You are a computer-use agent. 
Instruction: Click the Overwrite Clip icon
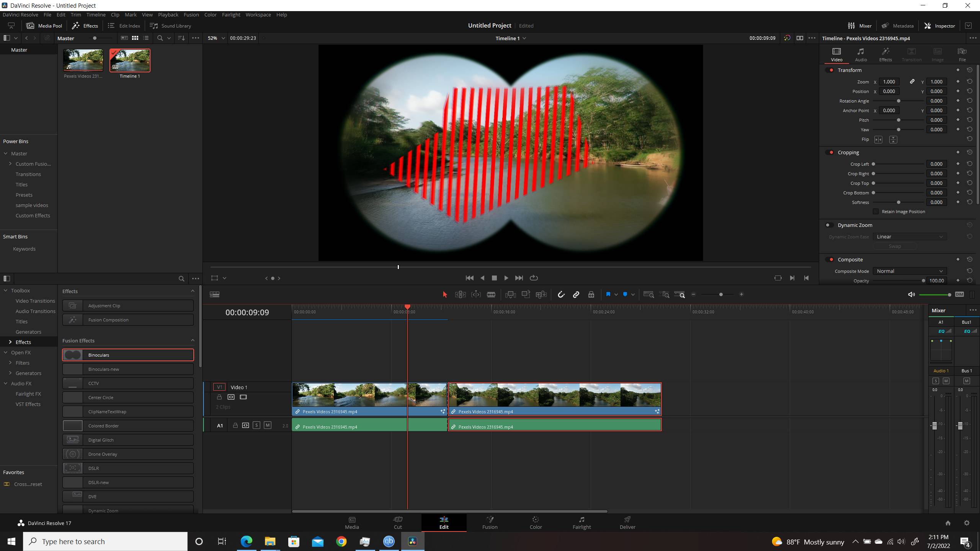[x=526, y=294]
